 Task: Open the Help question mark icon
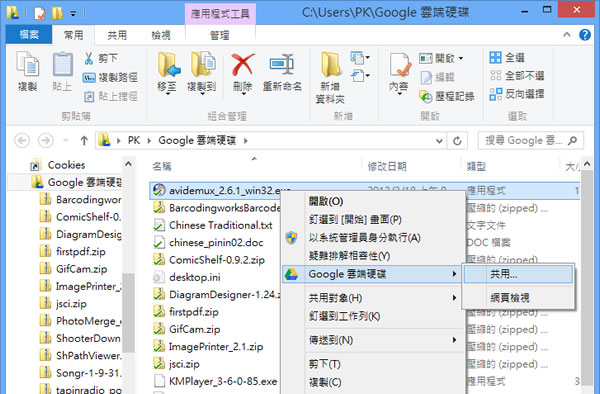585,35
